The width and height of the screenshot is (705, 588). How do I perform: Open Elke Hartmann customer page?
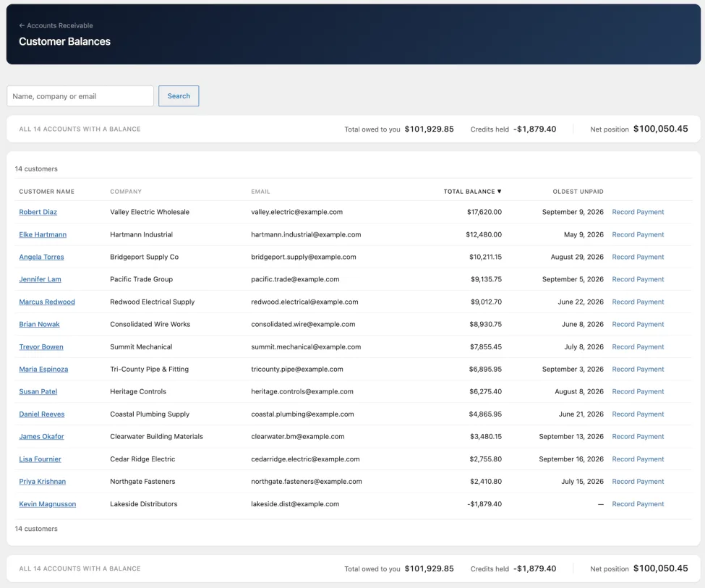pos(43,234)
